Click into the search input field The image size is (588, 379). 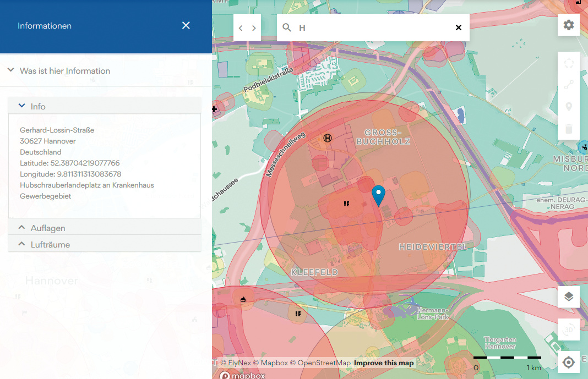coord(374,28)
